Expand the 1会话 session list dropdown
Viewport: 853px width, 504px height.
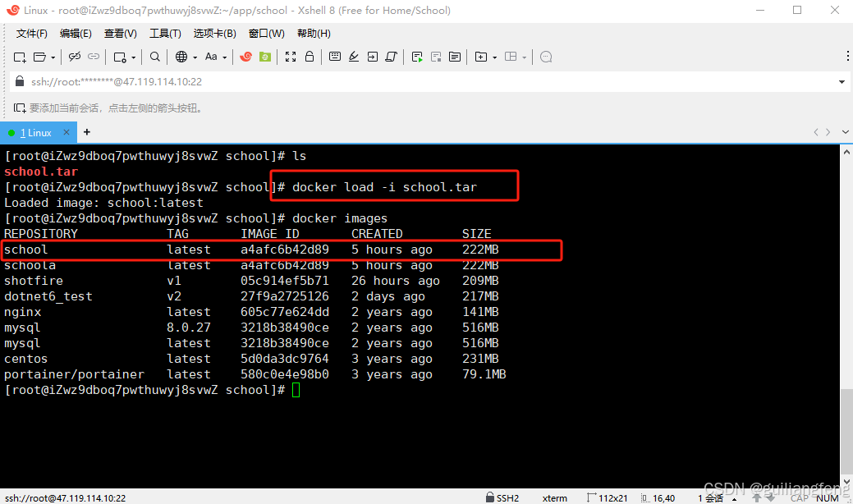pyautogui.click(x=735, y=497)
